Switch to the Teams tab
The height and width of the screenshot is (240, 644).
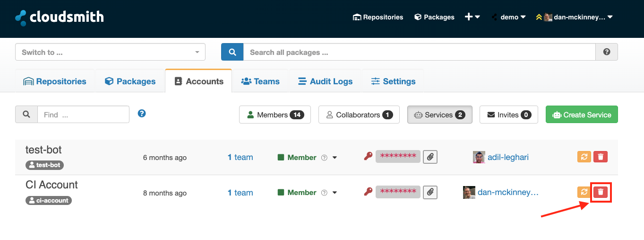click(260, 81)
